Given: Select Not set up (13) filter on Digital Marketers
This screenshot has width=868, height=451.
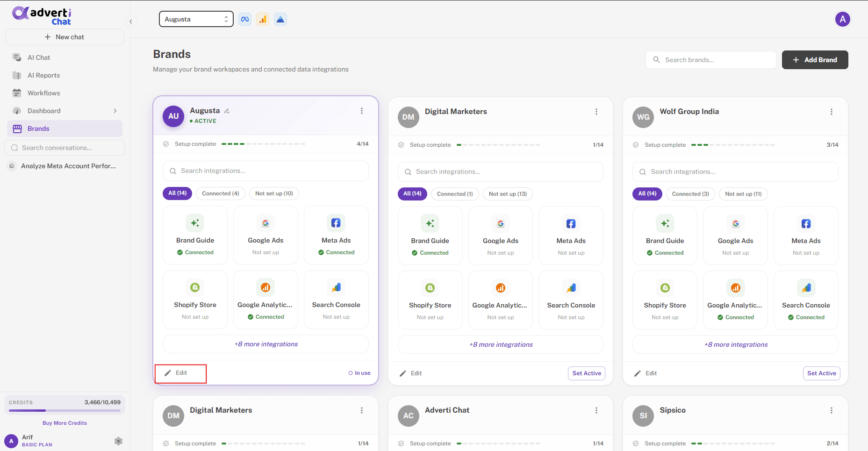Looking at the screenshot, I should 508,194.
